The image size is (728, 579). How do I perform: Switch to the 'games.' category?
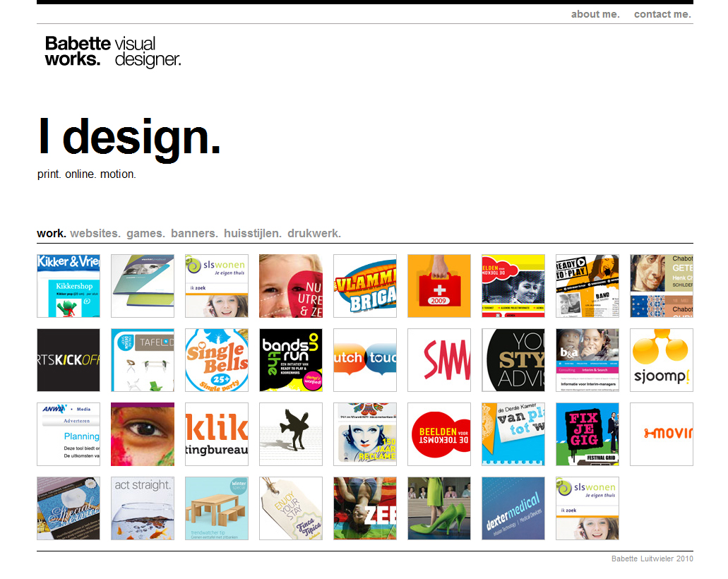[145, 233]
